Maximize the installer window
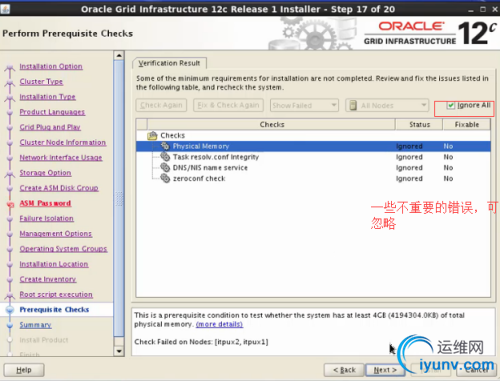The image size is (500, 381). point(483,9)
